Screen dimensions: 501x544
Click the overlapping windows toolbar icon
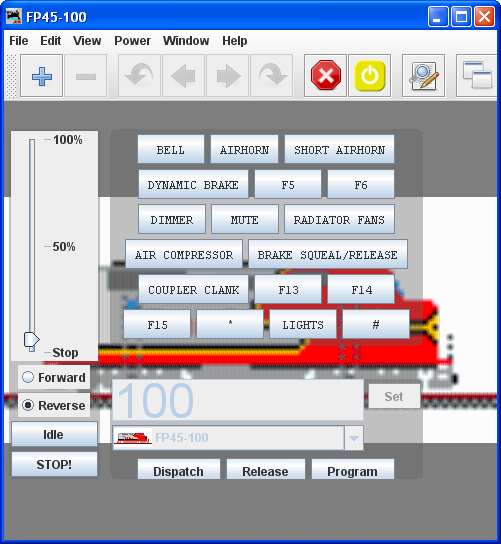point(477,76)
